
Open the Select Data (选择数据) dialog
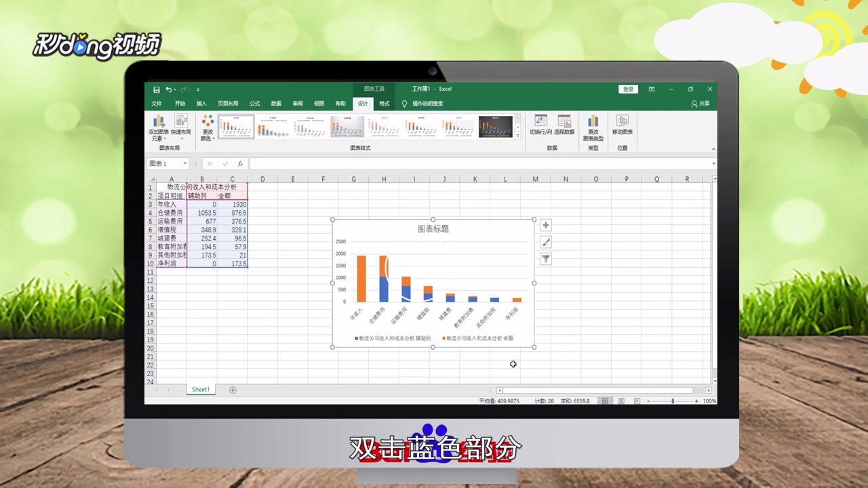(x=564, y=126)
